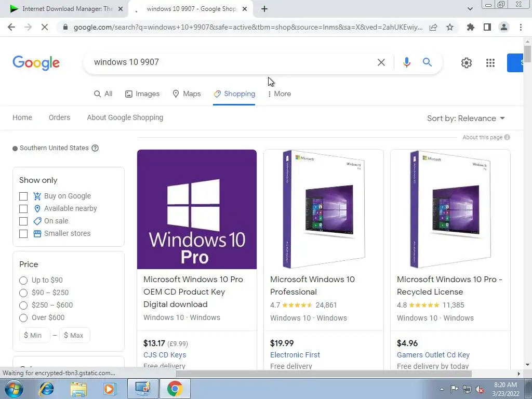This screenshot has width=532, height=399.
Task: Open the Sort by: Relevance dropdown
Action: 466,118
